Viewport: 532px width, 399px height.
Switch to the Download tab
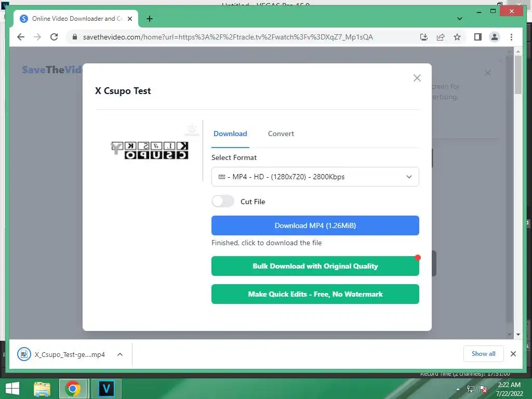click(230, 134)
